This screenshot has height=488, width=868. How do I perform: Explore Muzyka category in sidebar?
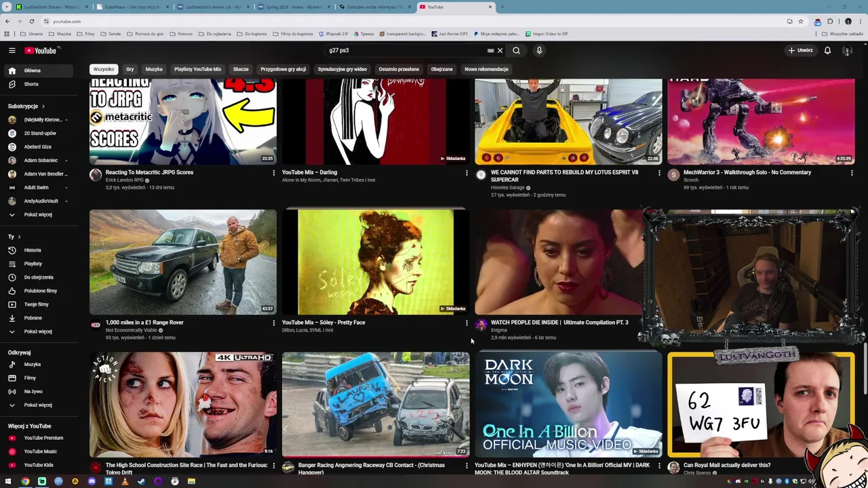pos(39,364)
